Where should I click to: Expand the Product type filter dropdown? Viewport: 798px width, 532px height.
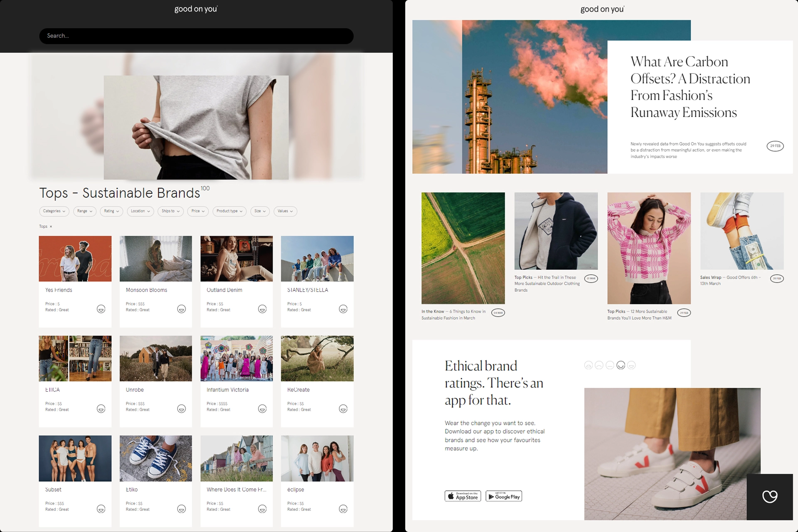(229, 211)
